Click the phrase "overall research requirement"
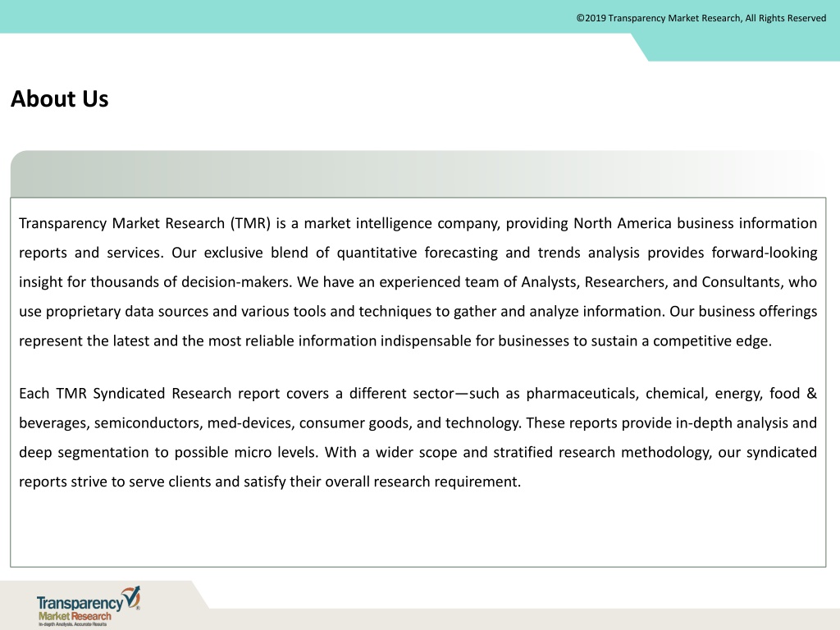The image size is (840, 630). (422, 482)
